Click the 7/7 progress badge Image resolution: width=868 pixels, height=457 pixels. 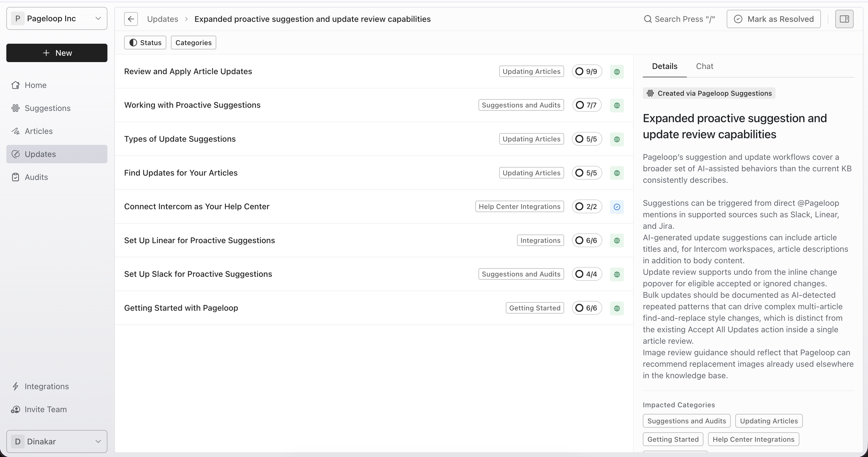(587, 105)
